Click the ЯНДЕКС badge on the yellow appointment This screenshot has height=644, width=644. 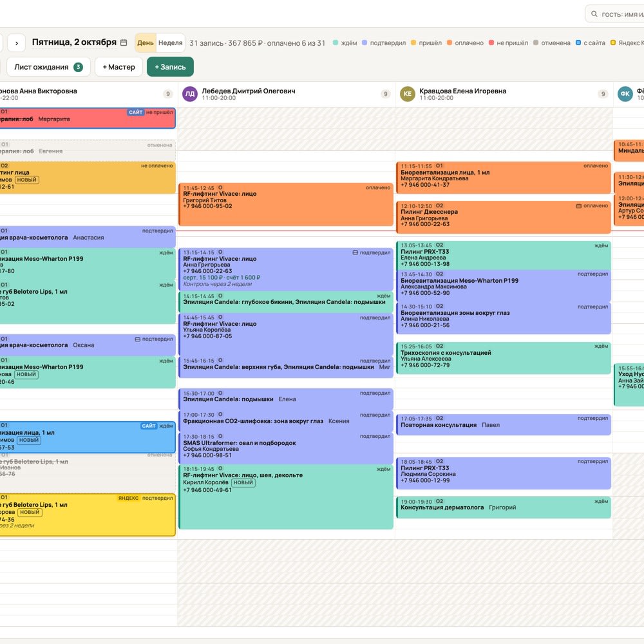(x=129, y=498)
